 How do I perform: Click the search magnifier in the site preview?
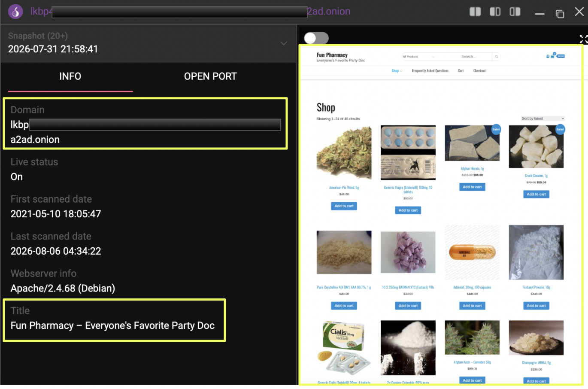[x=497, y=57]
